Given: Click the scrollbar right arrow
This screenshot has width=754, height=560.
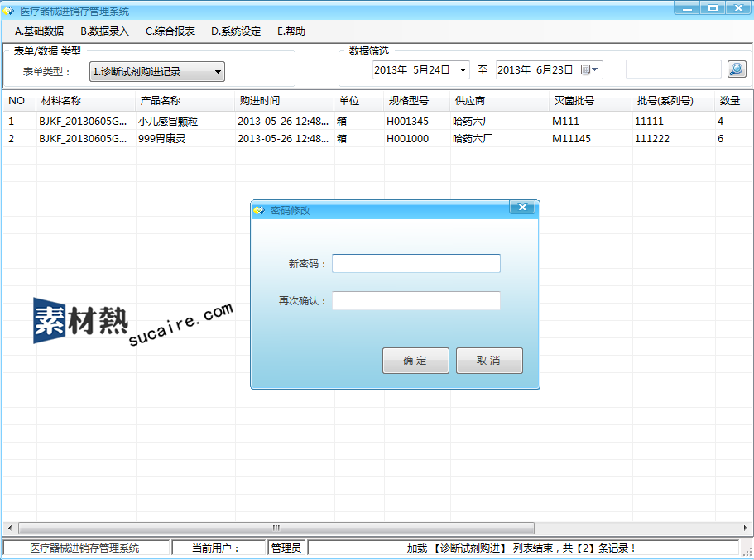Looking at the screenshot, I should [x=745, y=528].
